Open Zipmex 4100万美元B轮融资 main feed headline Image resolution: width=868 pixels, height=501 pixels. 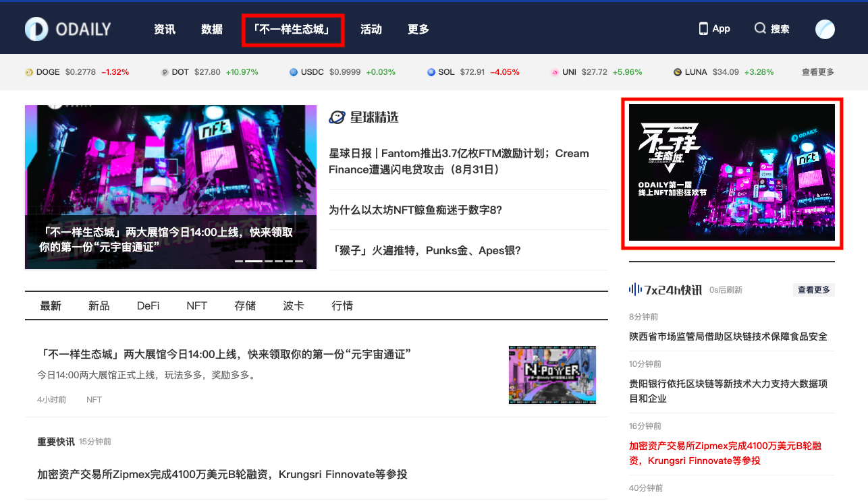[222, 474]
